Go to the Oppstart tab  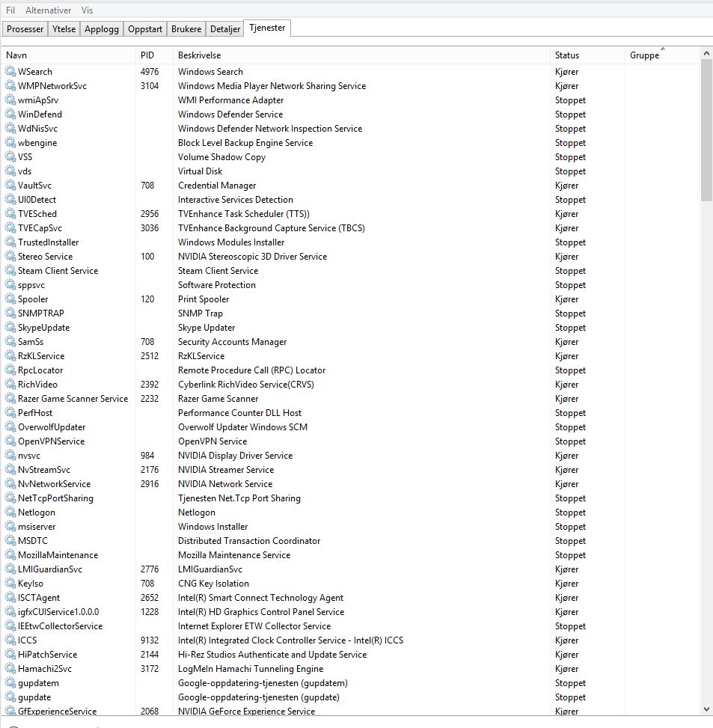coord(145,28)
